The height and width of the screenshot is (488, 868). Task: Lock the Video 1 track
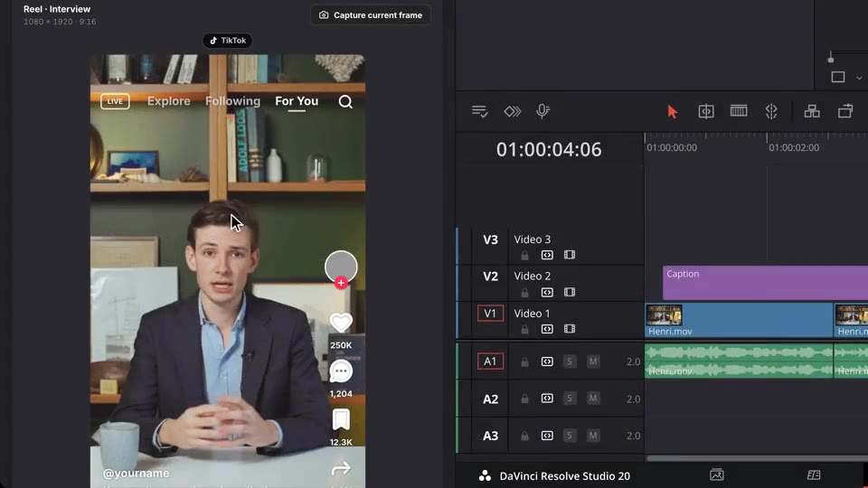click(x=524, y=329)
